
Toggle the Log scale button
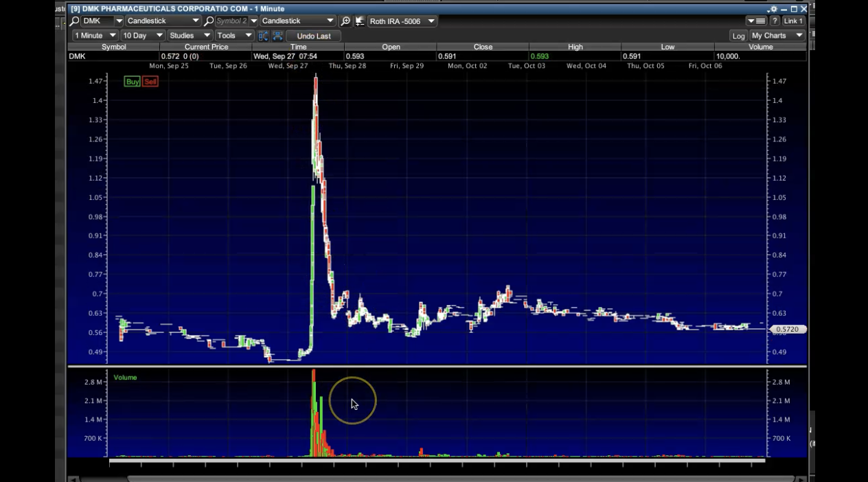pos(738,36)
